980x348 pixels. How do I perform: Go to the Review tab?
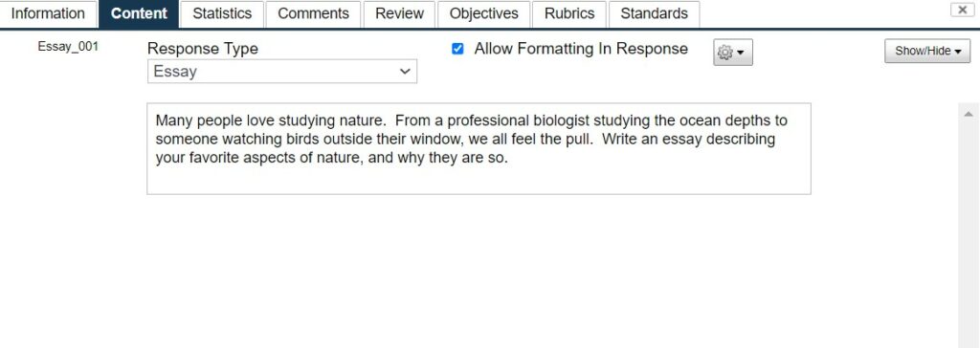click(x=399, y=13)
